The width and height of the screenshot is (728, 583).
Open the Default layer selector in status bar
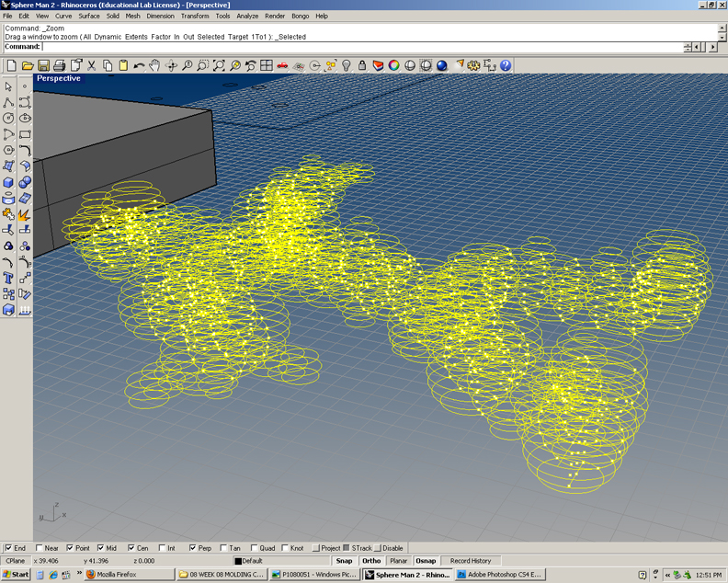click(276, 560)
